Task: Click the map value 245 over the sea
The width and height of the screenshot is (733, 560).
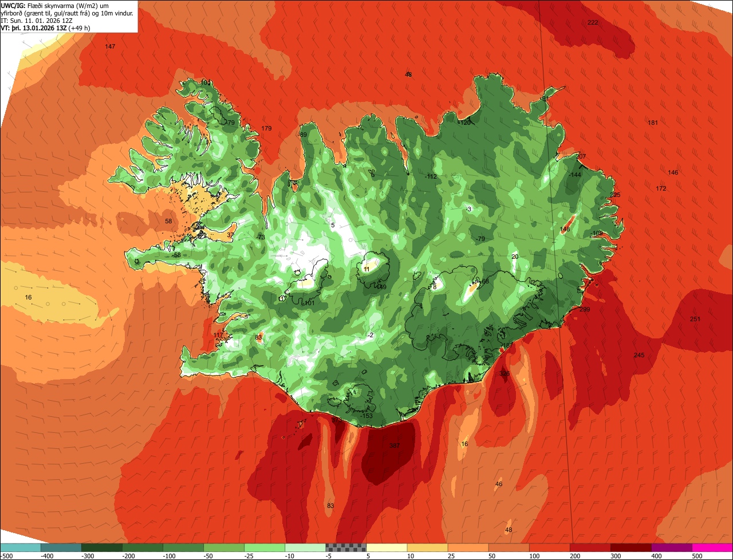Action: (x=639, y=356)
